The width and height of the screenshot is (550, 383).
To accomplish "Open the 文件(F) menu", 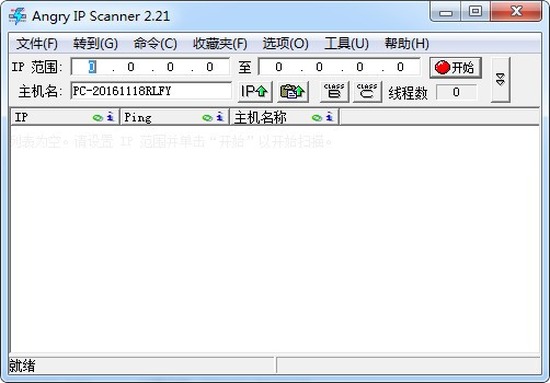I will point(37,44).
